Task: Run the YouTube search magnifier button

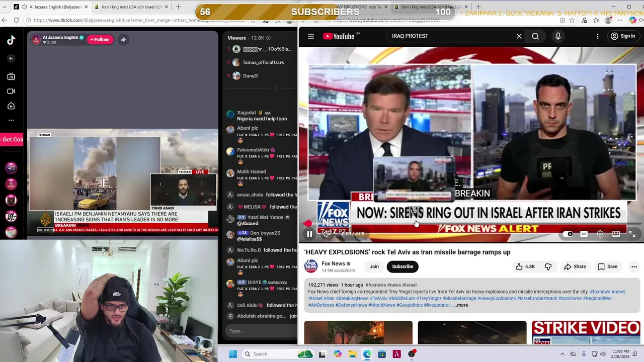Action: click(535, 36)
